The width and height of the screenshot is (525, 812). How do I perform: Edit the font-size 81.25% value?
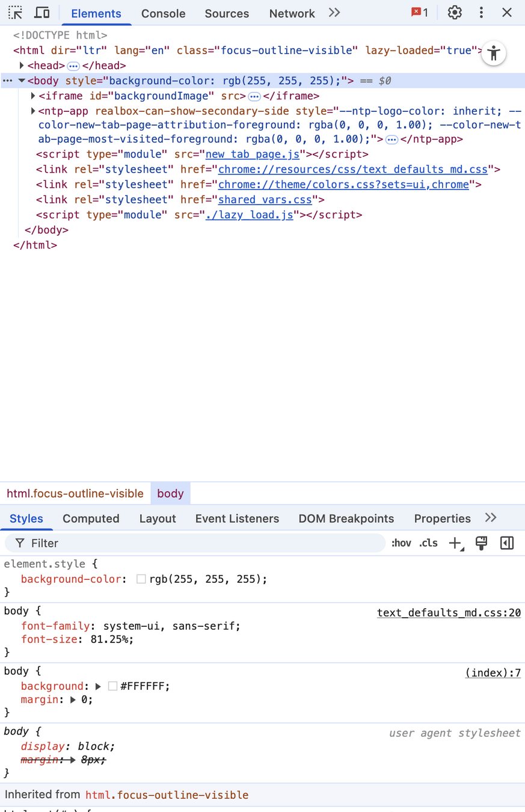point(108,639)
